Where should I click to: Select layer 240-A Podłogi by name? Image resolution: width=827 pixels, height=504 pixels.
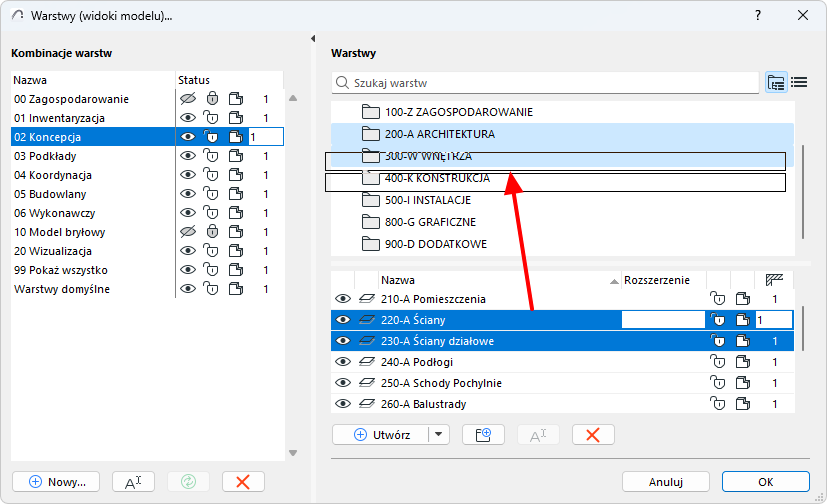click(417, 362)
